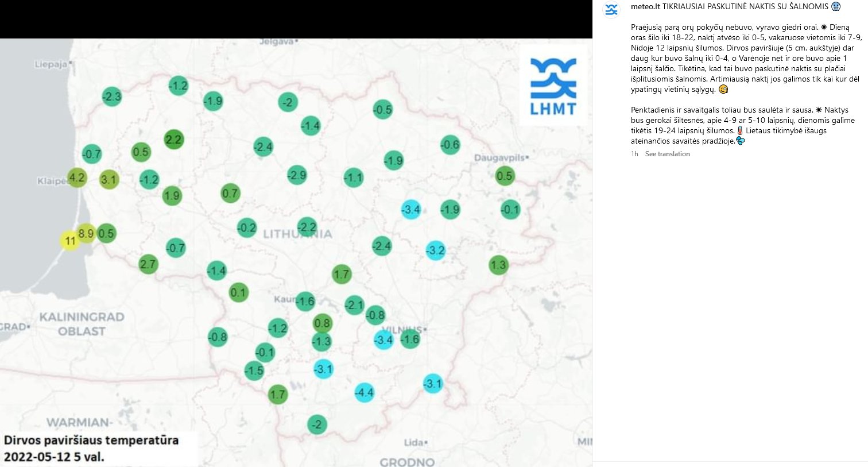The height and width of the screenshot is (467, 868).
Task: Click the Lida city label
Action: click(x=413, y=442)
